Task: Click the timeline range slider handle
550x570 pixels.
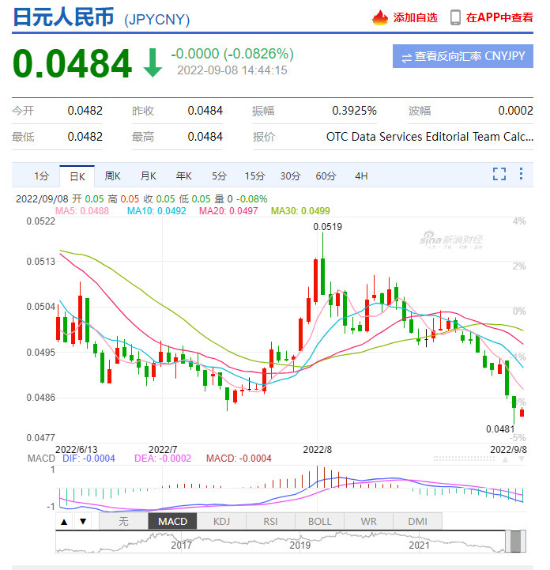Action: pyautogui.click(x=515, y=541)
